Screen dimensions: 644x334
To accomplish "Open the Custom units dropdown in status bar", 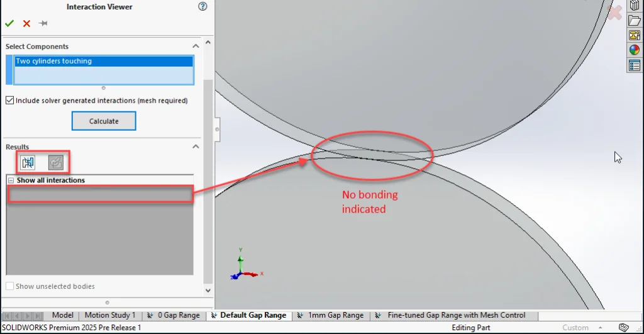I will click(x=582, y=328).
